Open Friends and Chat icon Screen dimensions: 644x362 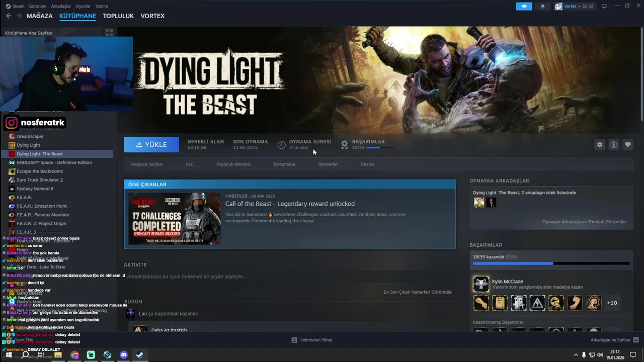636,340
